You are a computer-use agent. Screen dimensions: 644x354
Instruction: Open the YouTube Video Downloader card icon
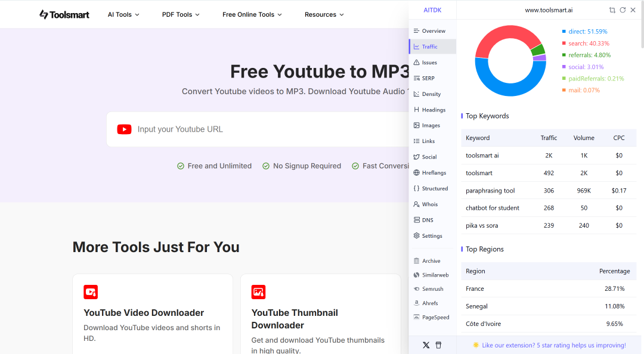pyautogui.click(x=91, y=292)
